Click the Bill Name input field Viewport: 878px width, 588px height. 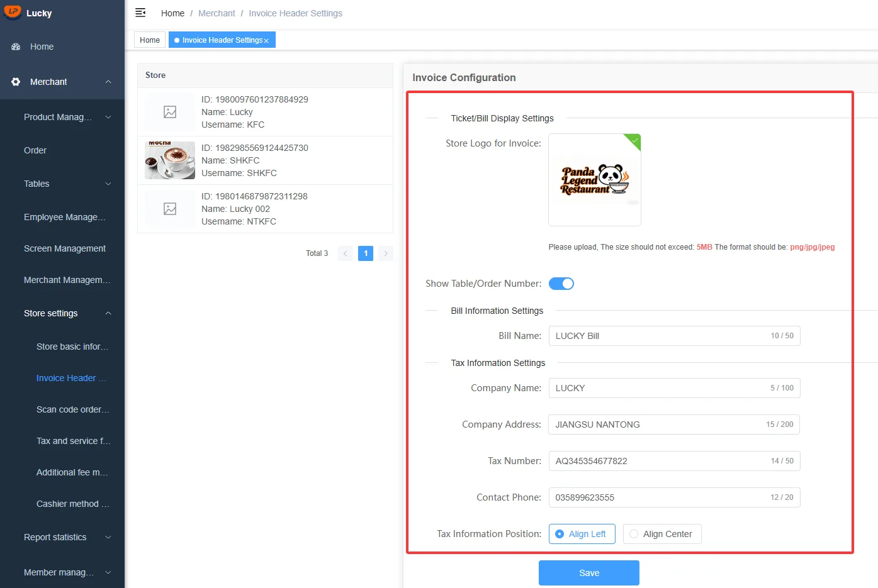(674, 336)
